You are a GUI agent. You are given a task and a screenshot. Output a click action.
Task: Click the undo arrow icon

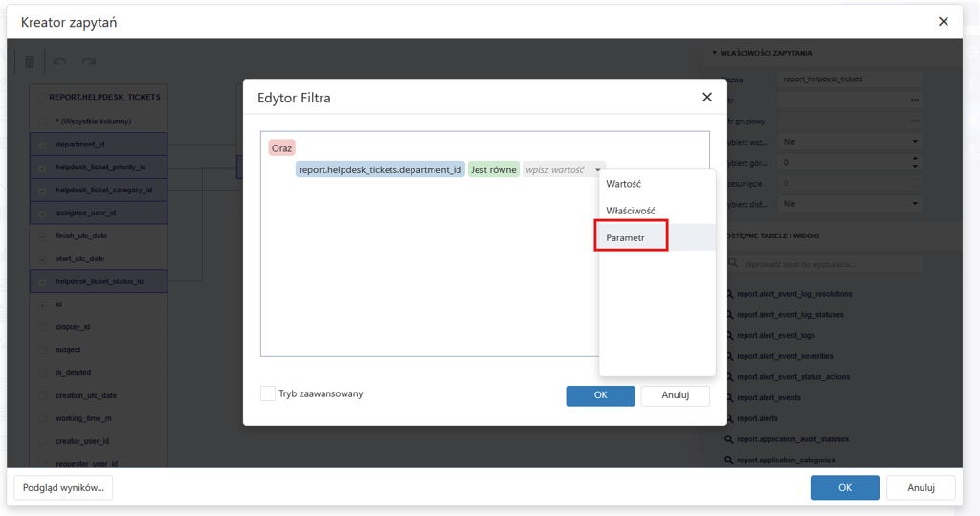pyautogui.click(x=59, y=62)
